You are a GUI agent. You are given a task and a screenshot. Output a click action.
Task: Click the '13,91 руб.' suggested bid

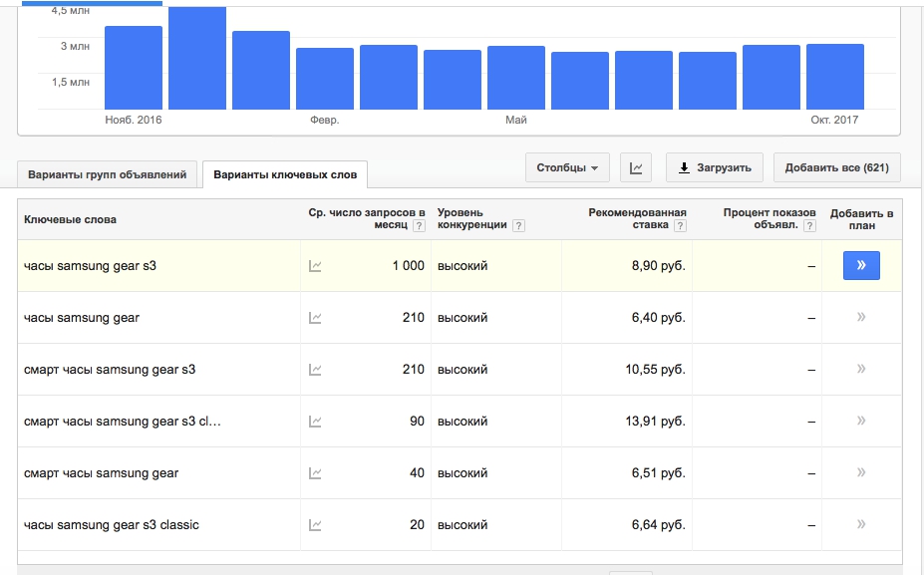point(656,422)
